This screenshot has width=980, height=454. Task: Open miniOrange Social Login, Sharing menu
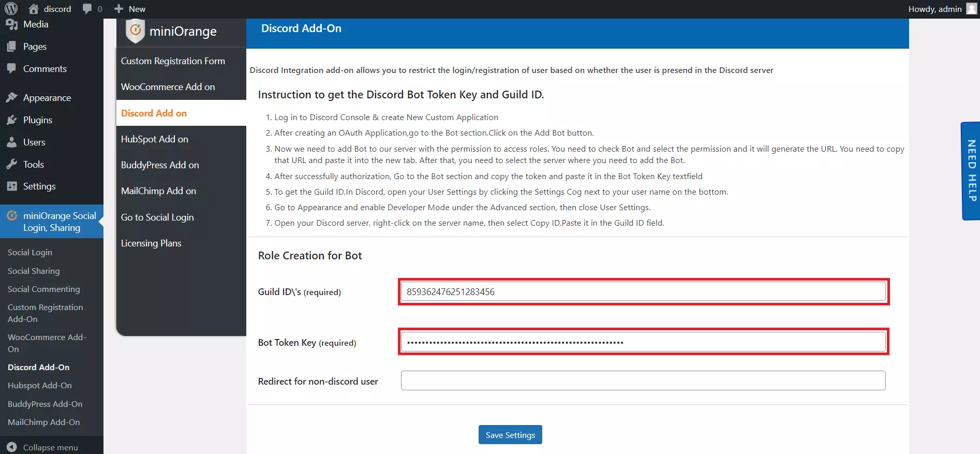(52, 222)
